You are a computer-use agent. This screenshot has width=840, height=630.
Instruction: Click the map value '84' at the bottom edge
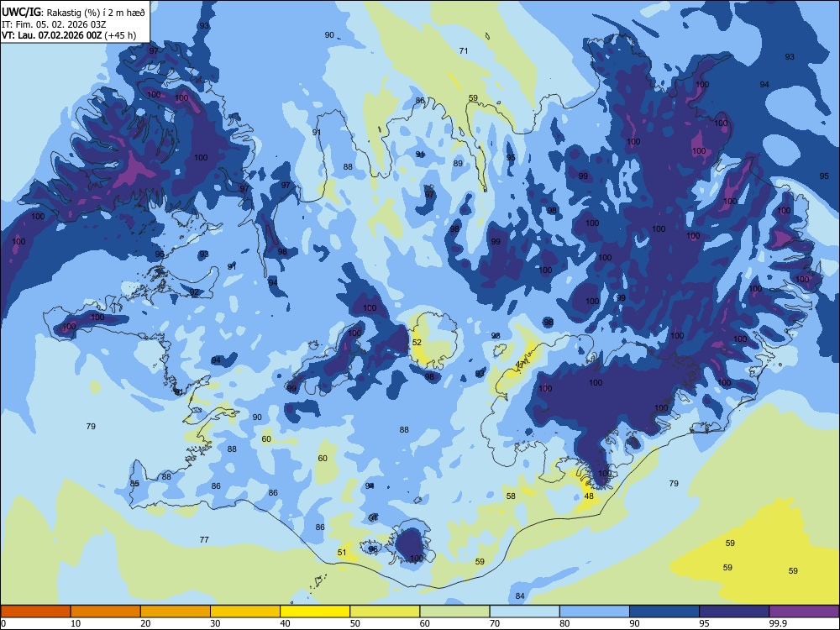tap(520, 596)
